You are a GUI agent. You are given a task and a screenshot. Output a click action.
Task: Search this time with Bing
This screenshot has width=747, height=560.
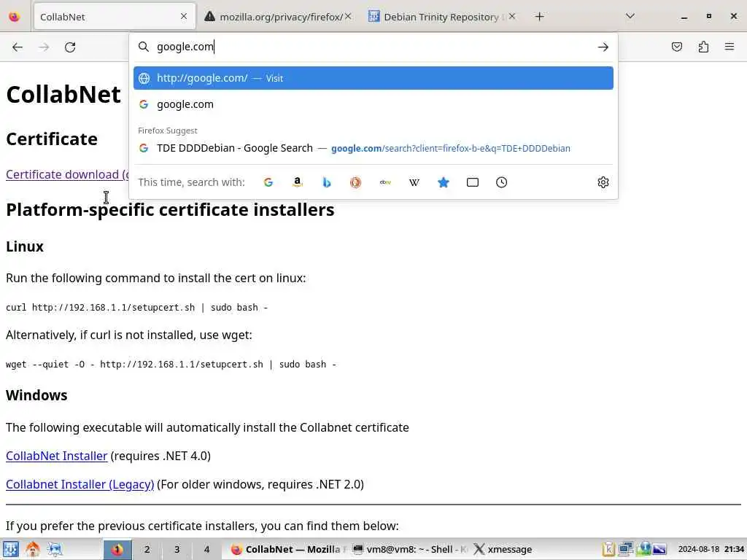[327, 182]
